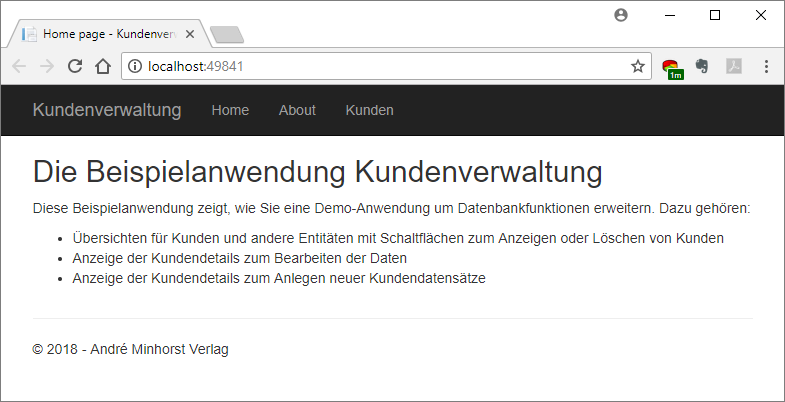The width and height of the screenshot is (785, 402).
Task: Open the Chrome user profile icon
Action: (621, 16)
